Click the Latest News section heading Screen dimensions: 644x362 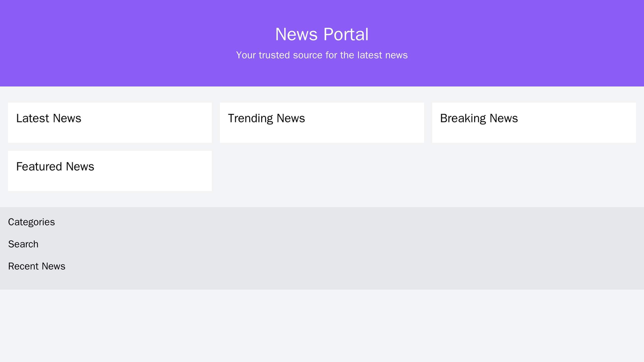pos(48,118)
